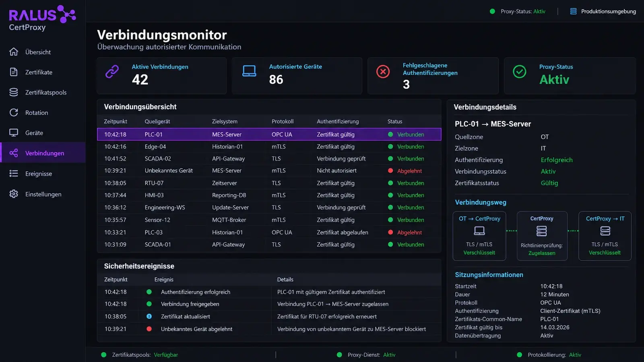Click the server icon in CertProxy → IT box
Screen dimensions: 644x362
(x=605, y=231)
